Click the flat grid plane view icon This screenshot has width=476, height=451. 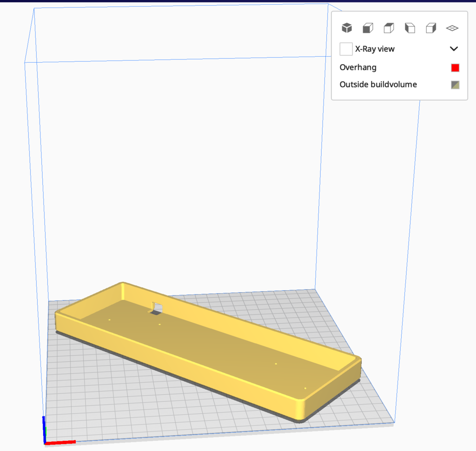(452, 28)
